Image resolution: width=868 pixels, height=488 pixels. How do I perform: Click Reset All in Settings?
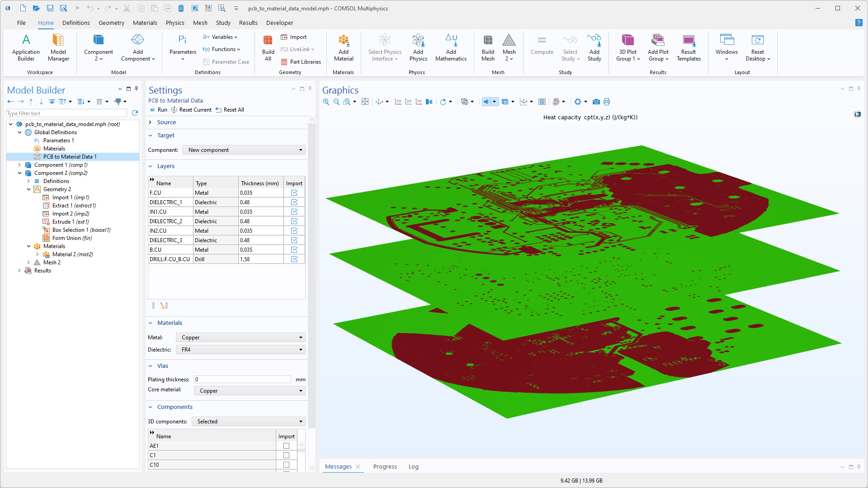230,110
